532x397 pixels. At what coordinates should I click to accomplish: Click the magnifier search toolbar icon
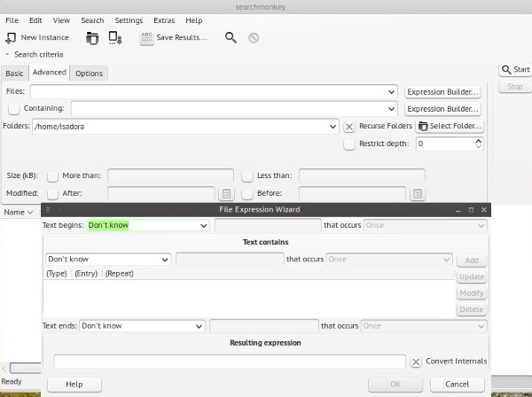click(x=231, y=37)
